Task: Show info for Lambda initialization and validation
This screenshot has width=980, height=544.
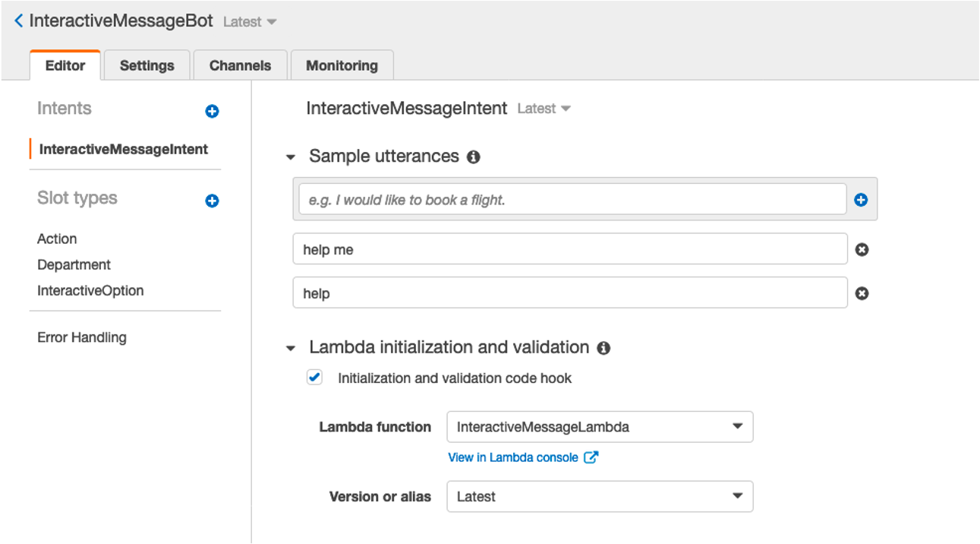Action: click(603, 348)
